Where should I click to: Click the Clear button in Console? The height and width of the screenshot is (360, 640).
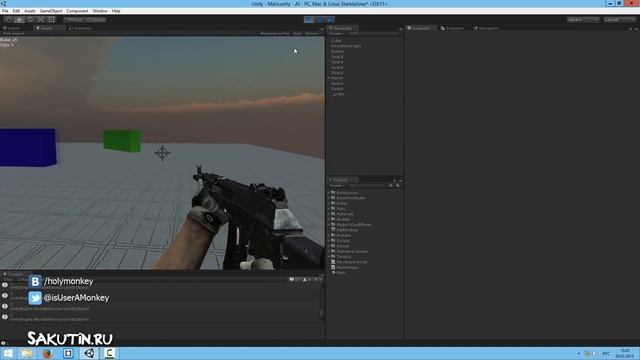click(x=8, y=280)
